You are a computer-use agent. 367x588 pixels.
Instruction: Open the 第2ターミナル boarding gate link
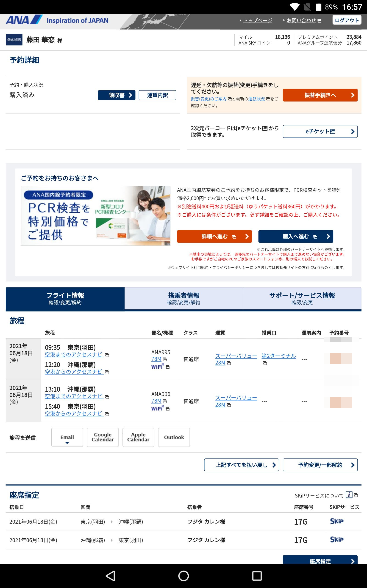pos(278,356)
